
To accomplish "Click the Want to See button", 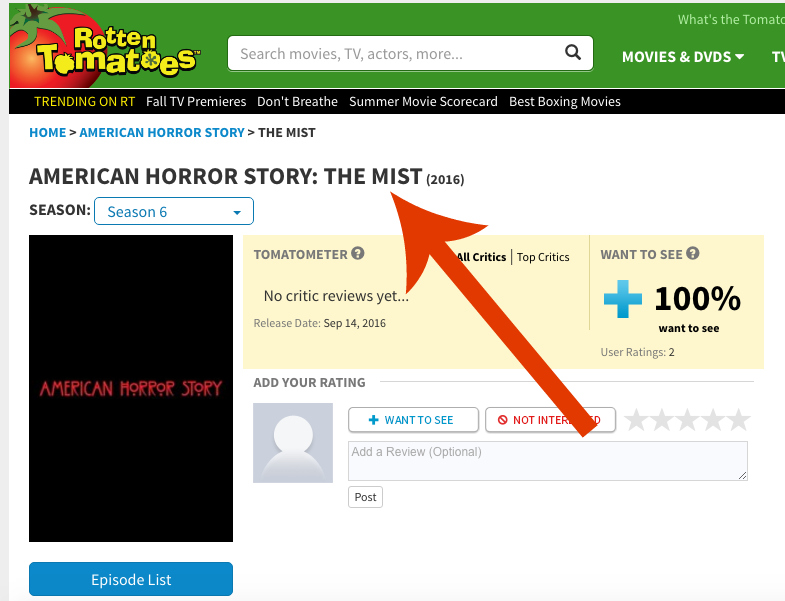I will [414, 420].
